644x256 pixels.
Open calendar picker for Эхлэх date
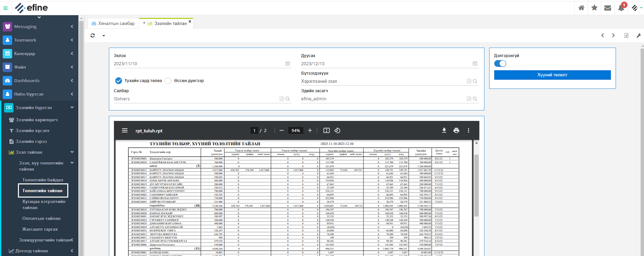click(x=288, y=63)
